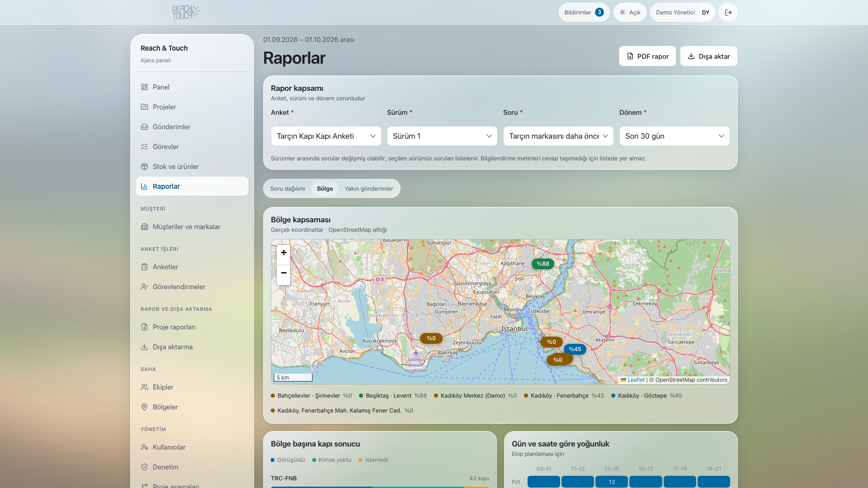This screenshot has height=488, width=868.
Task: Open Görevler sidebar item
Action: pos(192,146)
